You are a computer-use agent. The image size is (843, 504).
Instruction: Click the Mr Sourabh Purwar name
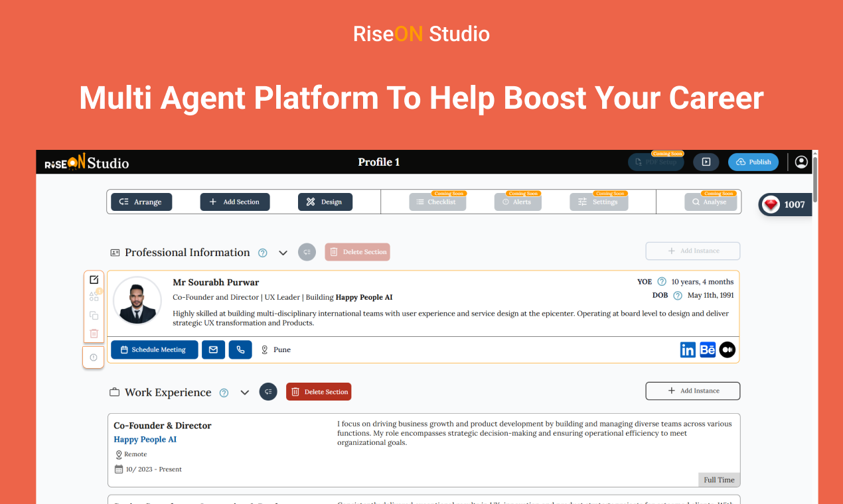pos(216,283)
